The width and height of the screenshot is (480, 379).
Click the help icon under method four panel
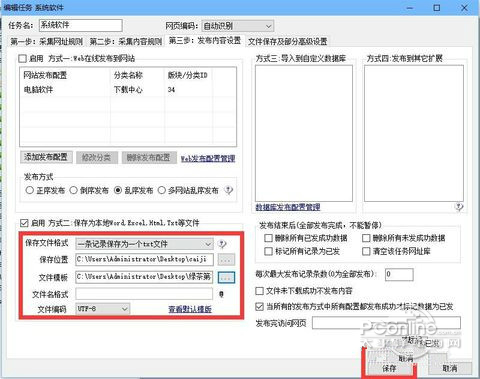459,207
